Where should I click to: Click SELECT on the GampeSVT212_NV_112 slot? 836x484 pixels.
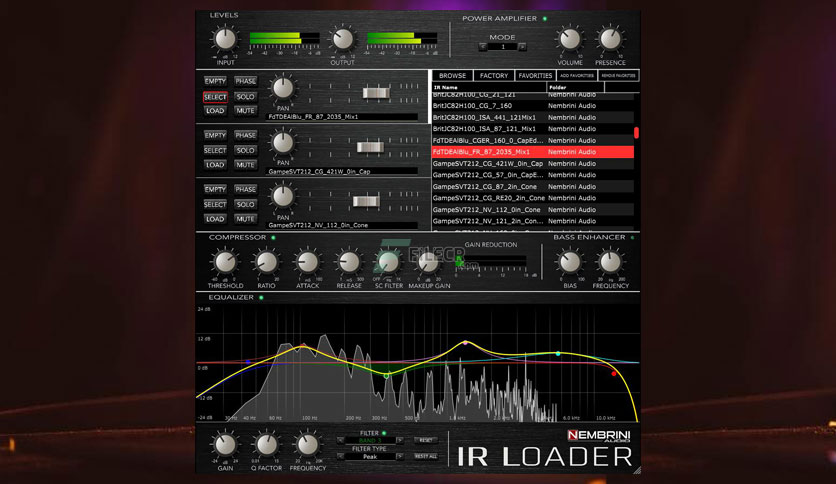pyautogui.click(x=215, y=204)
